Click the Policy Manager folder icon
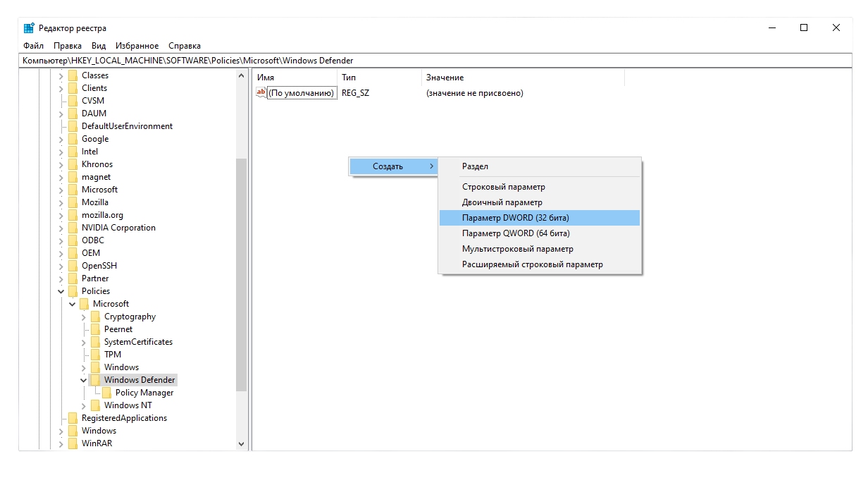The image size is (868, 478). [x=106, y=393]
